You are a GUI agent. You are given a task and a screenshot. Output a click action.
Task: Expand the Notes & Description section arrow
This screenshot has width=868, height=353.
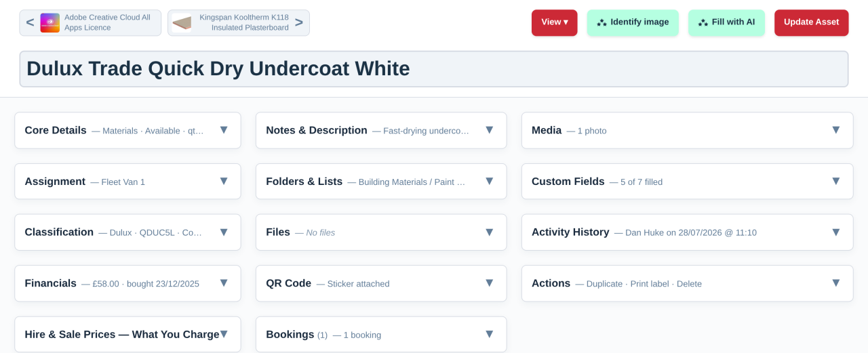490,129
